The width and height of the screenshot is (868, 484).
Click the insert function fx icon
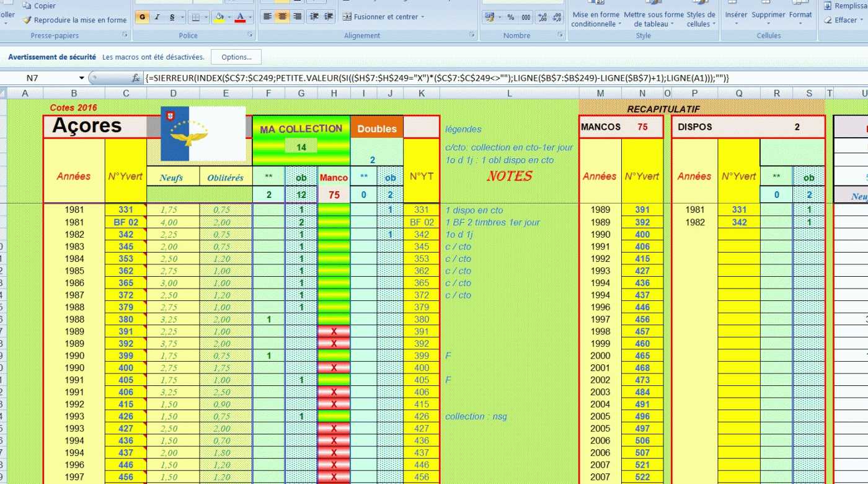[136, 78]
